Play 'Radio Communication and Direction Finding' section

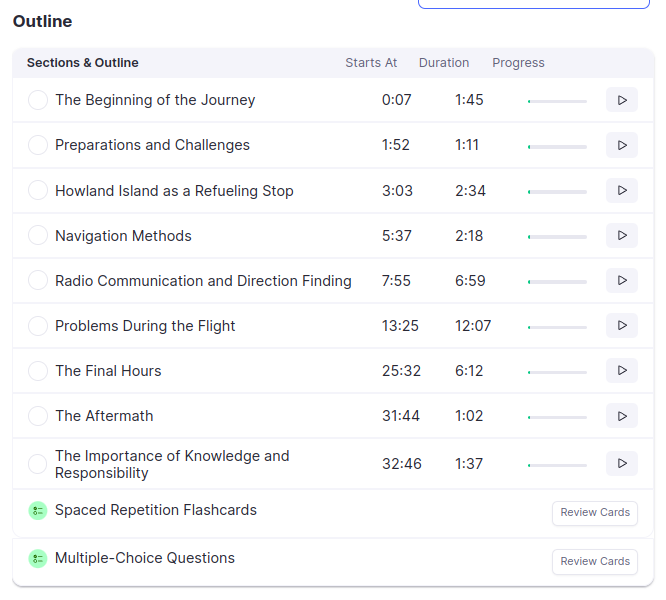pyautogui.click(x=621, y=280)
